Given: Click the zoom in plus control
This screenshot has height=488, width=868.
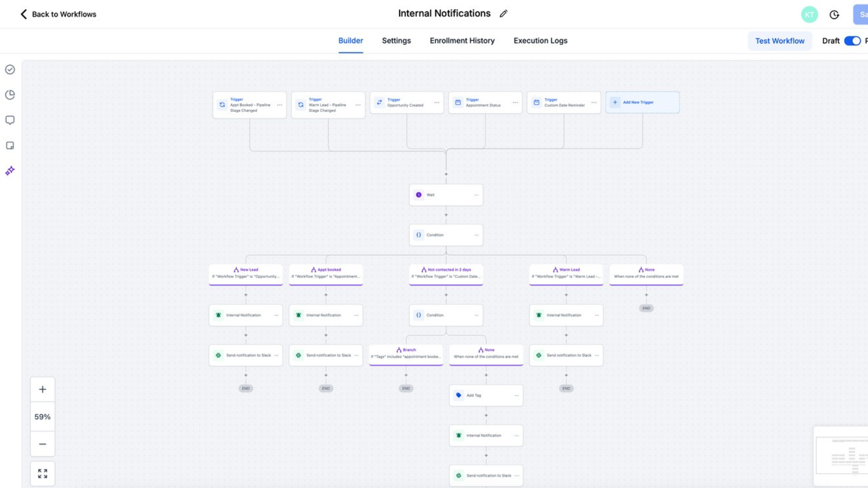Looking at the screenshot, I should (42, 389).
